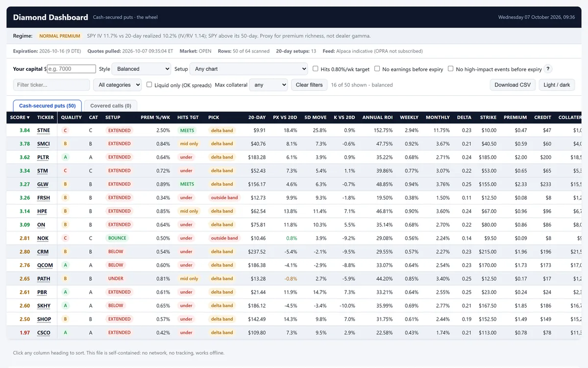588x368 pixels.
Task: Expand the Max collateral dropdown
Action: [x=269, y=85]
